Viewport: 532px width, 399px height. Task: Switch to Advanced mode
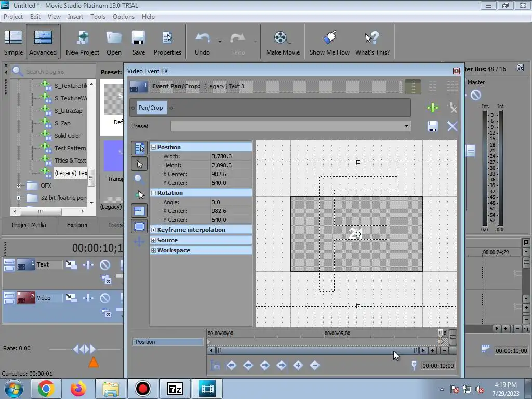[43, 43]
